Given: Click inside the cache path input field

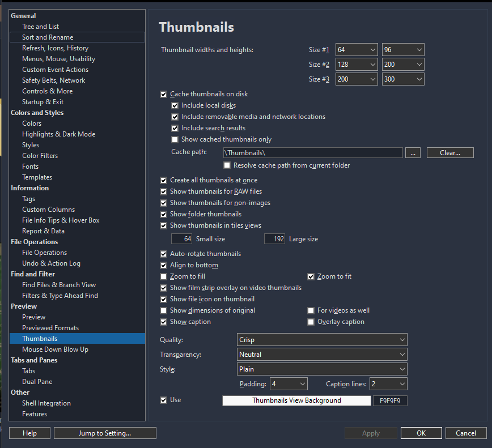Looking at the screenshot, I should [312, 152].
